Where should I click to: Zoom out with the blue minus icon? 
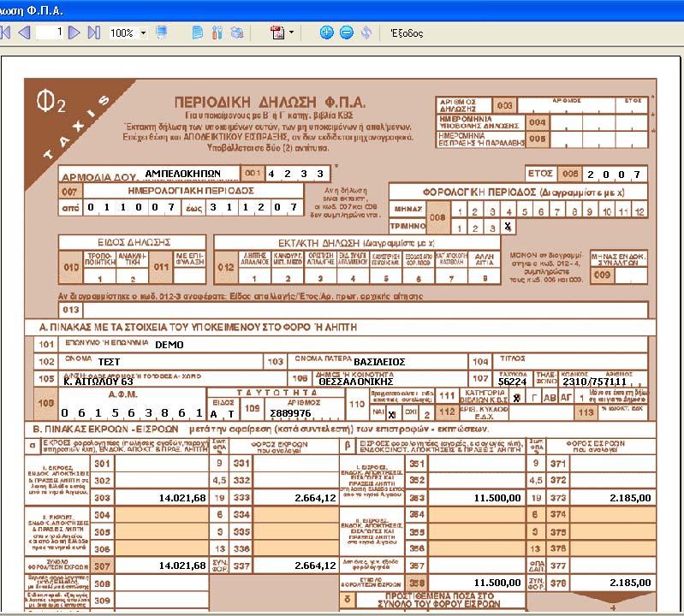point(347,33)
